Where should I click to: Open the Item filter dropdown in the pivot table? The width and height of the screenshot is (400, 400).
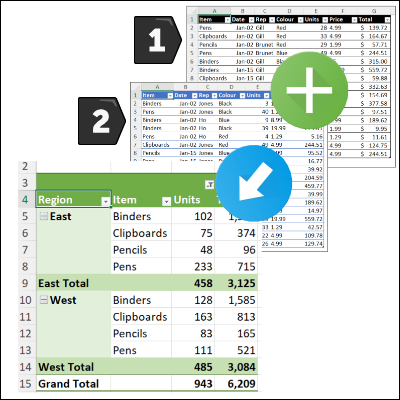166,201
